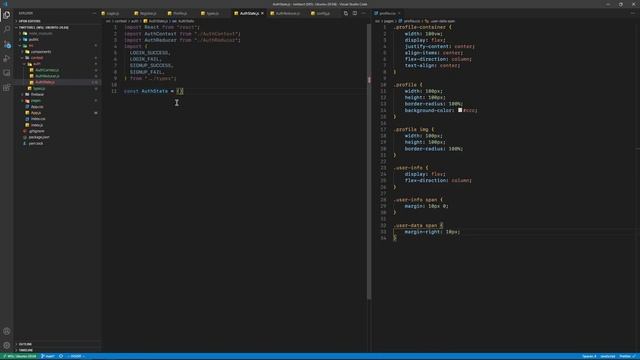640x360 pixels.
Task: Switch to the Register.js tab
Action: point(148,13)
